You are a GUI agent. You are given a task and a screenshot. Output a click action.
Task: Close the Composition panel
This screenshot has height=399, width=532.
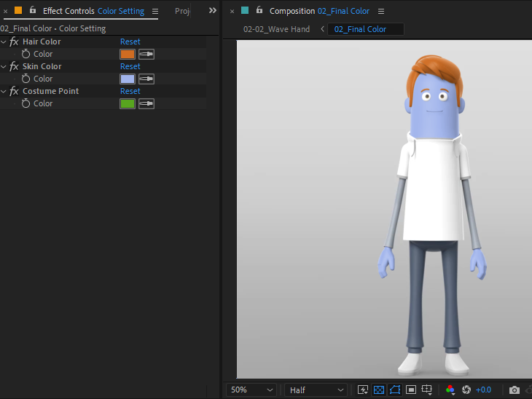coord(232,11)
